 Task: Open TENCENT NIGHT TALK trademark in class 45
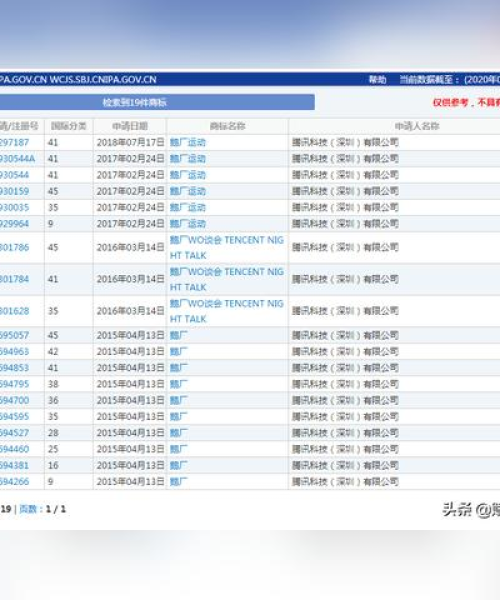pyautogui.click(x=226, y=248)
